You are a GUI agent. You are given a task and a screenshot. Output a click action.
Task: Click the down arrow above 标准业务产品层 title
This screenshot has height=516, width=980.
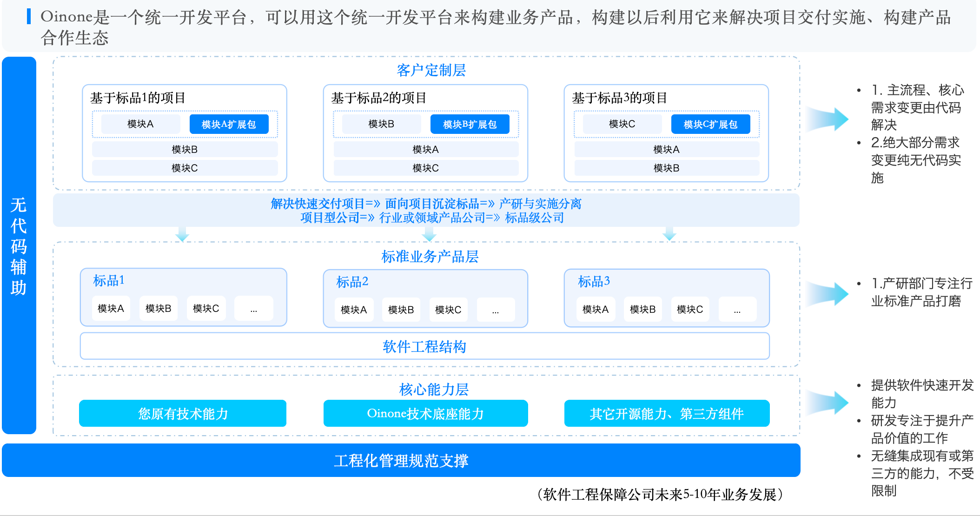coord(429,234)
